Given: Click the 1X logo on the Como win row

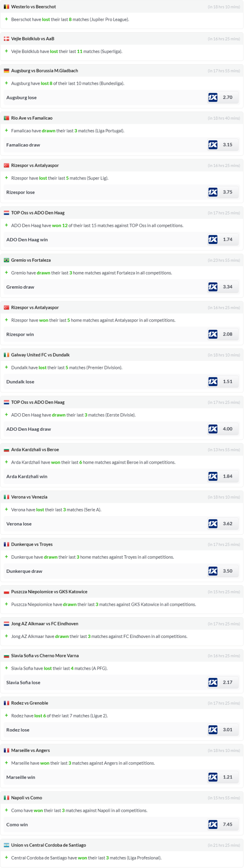Looking at the screenshot, I should coord(213,824).
